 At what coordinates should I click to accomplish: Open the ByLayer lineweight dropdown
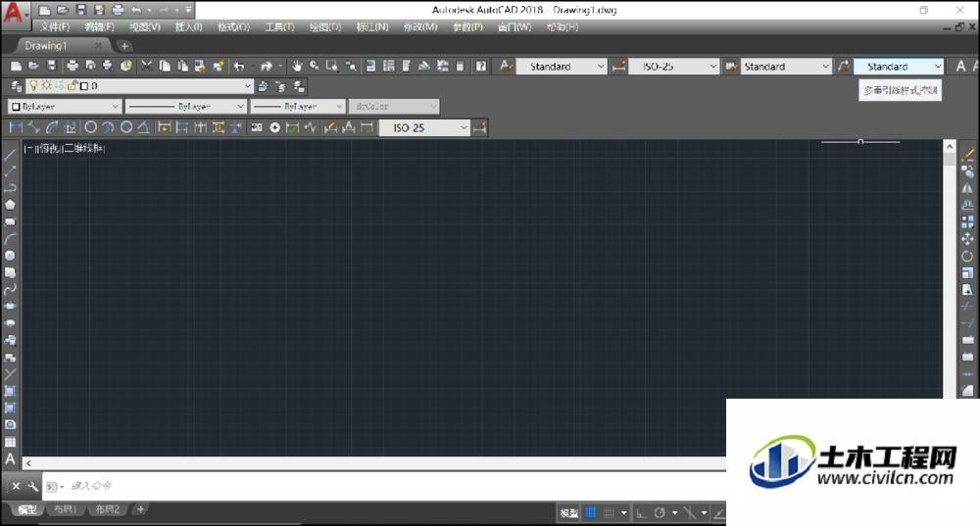point(298,107)
